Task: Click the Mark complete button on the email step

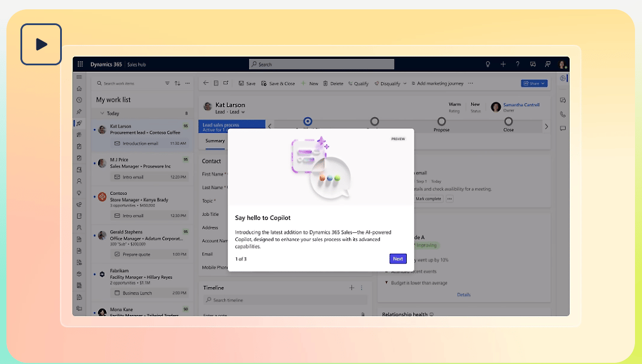Action: 430,198
